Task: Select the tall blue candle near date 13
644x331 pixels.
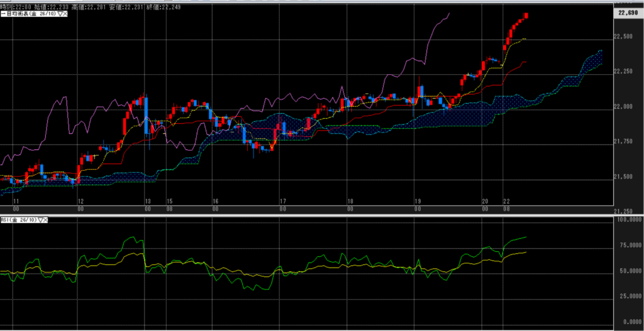Action: pyautogui.click(x=146, y=115)
